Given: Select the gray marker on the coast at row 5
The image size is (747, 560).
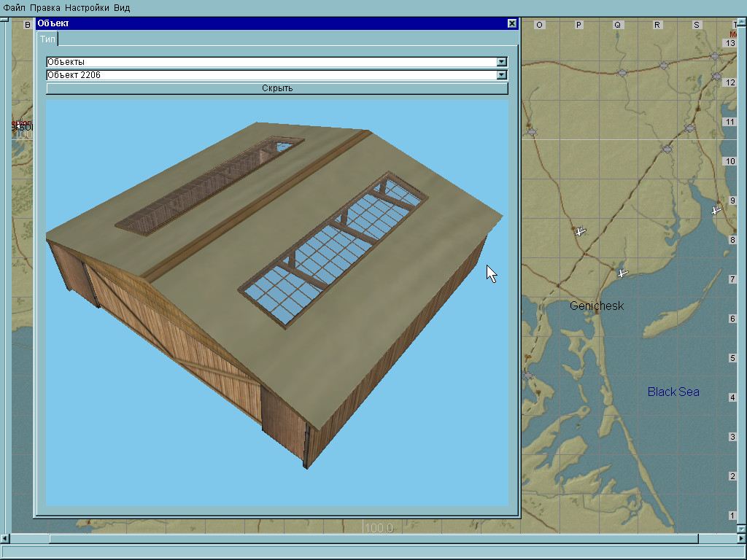Looking at the screenshot, I should (x=528, y=376).
